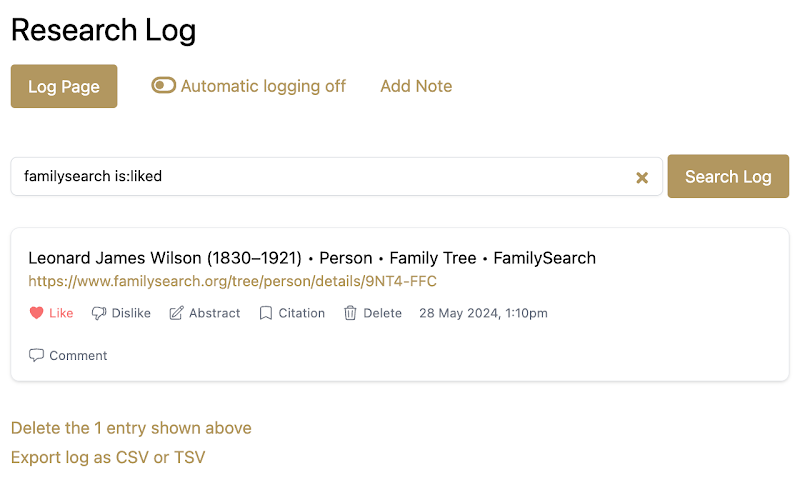Click the trash can Delete icon
The height and width of the screenshot is (500, 800).
(x=350, y=313)
